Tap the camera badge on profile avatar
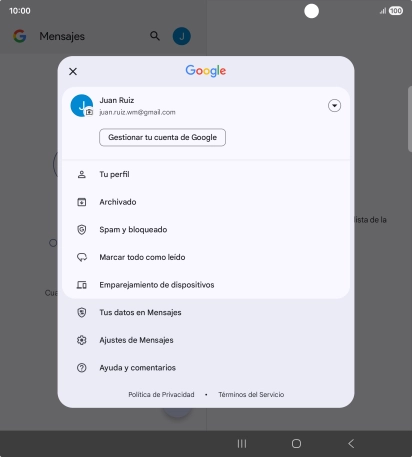This screenshot has height=457, width=412. [89, 112]
